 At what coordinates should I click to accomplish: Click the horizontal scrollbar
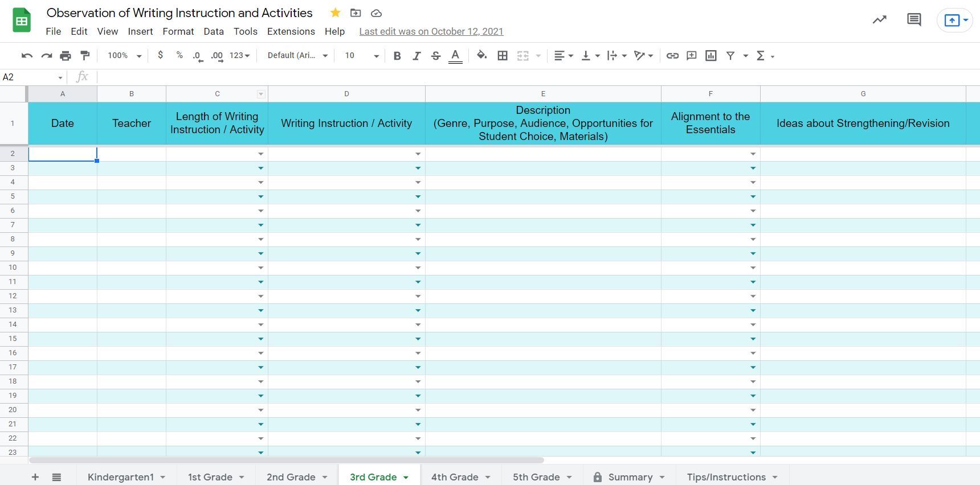[x=287, y=460]
